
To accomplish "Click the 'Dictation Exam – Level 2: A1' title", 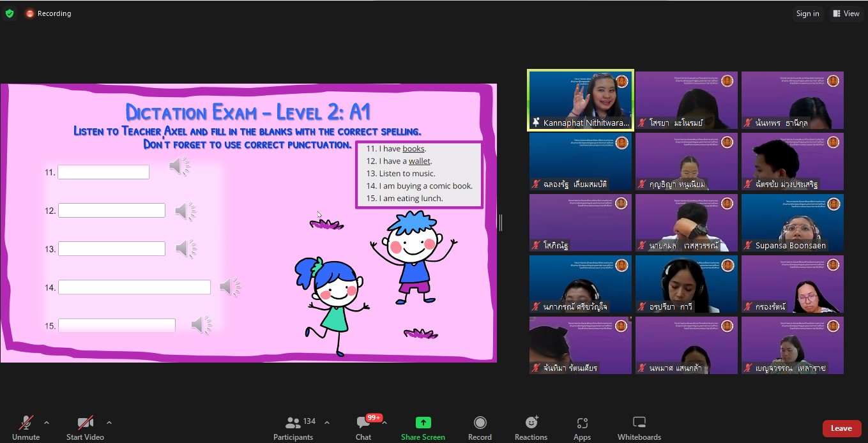I will click(x=248, y=112).
